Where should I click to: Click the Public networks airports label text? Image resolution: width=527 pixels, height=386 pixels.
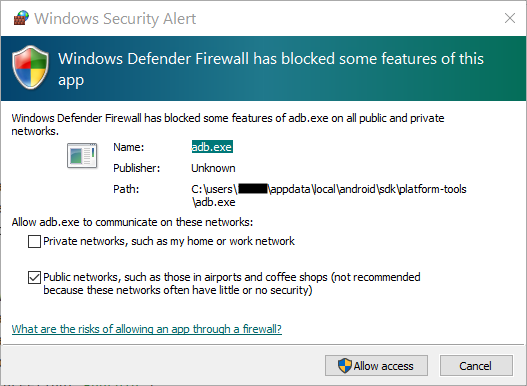point(232,283)
